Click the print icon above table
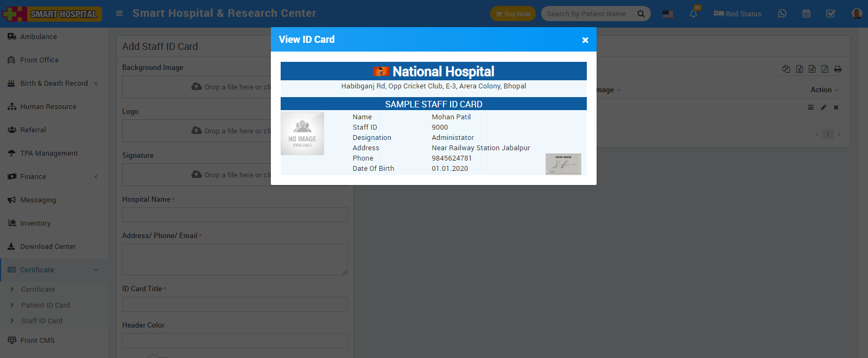 (838, 69)
